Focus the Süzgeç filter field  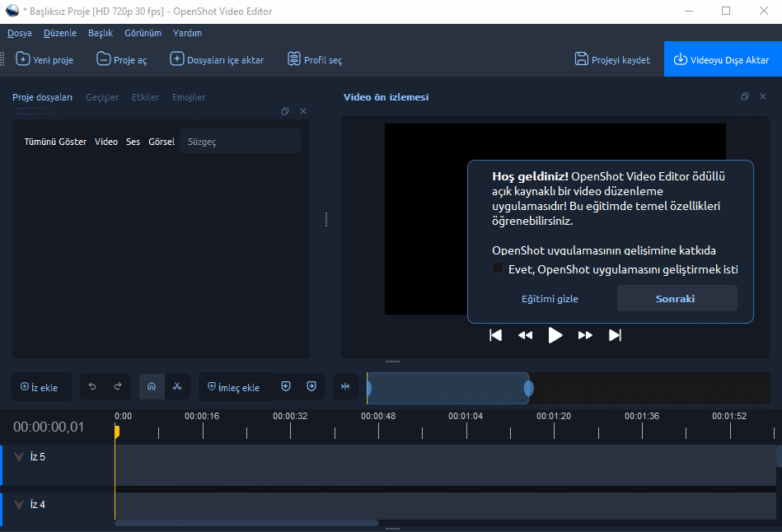[x=240, y=142]
